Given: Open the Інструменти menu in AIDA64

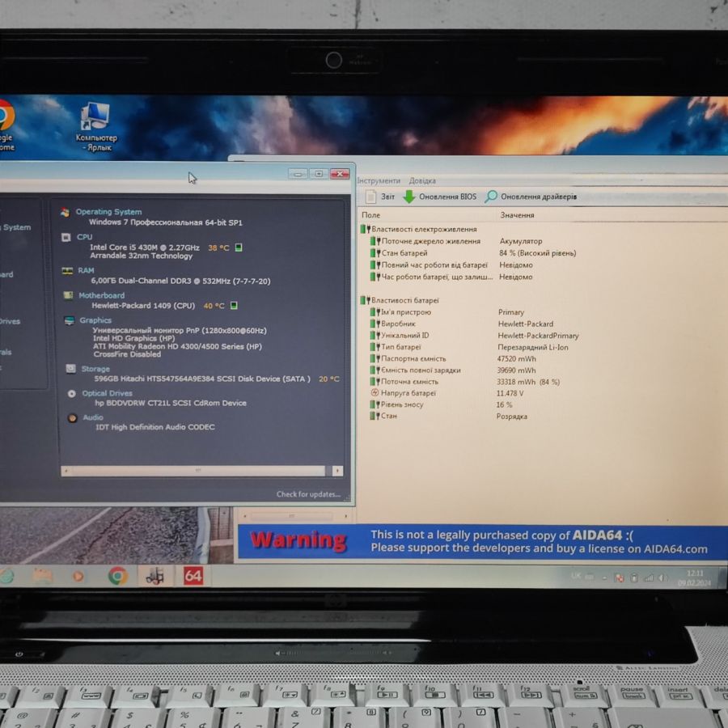Looking at the screenshot, I should [x=379, y=180].
